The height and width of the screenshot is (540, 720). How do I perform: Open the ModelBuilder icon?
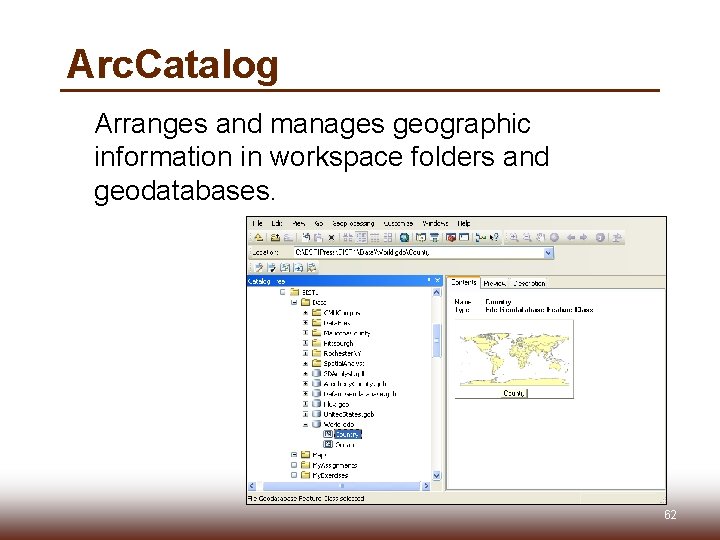481,237
